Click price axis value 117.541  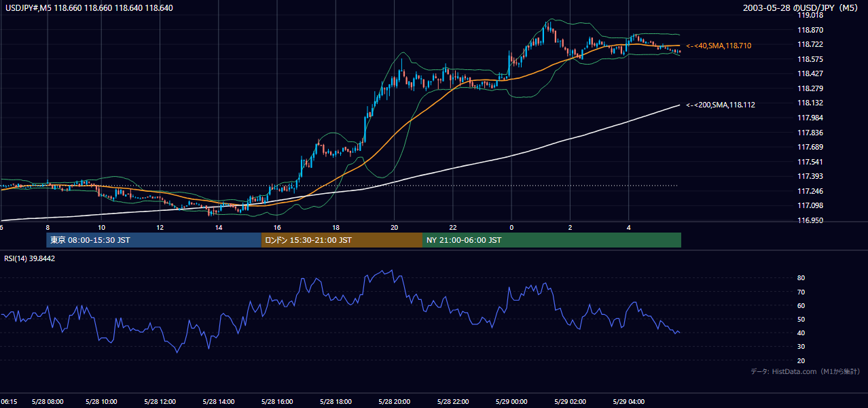[810, 162]
